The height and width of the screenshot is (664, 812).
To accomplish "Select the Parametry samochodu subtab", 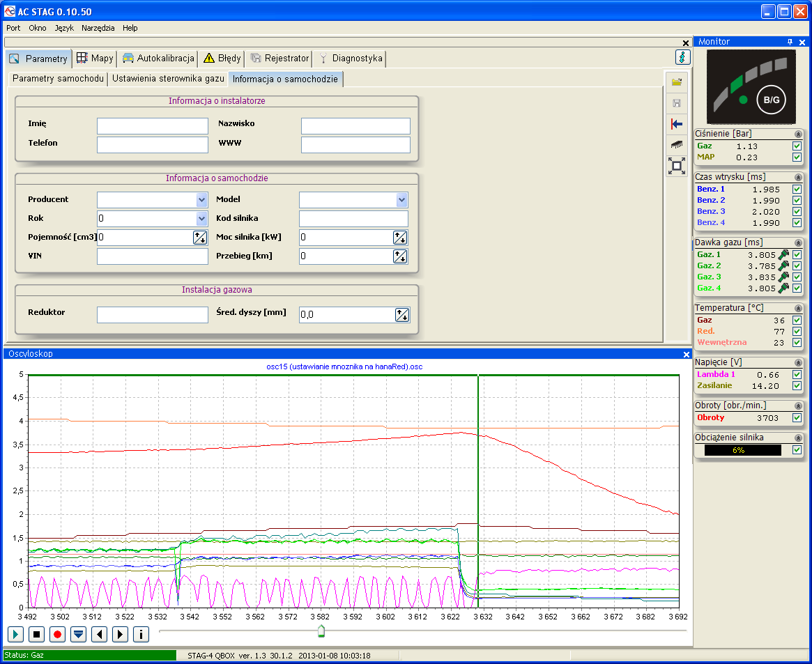I will tap(58, 79).
